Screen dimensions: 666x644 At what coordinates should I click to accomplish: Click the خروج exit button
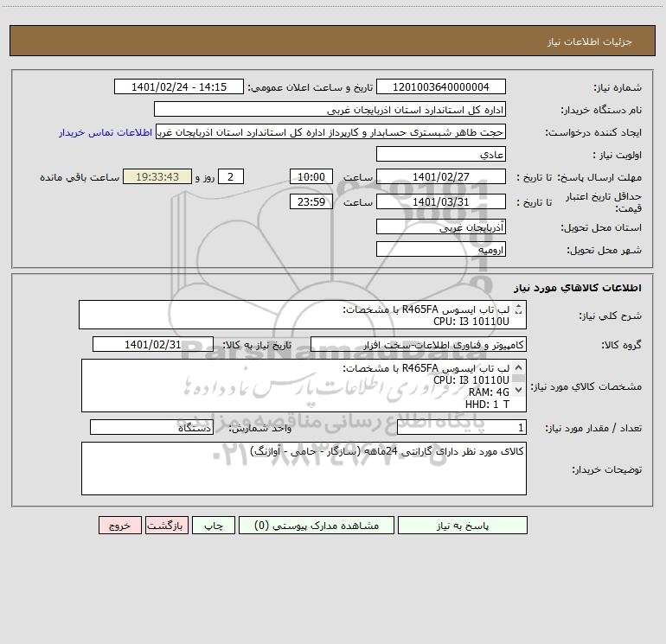tap(119, 525)
